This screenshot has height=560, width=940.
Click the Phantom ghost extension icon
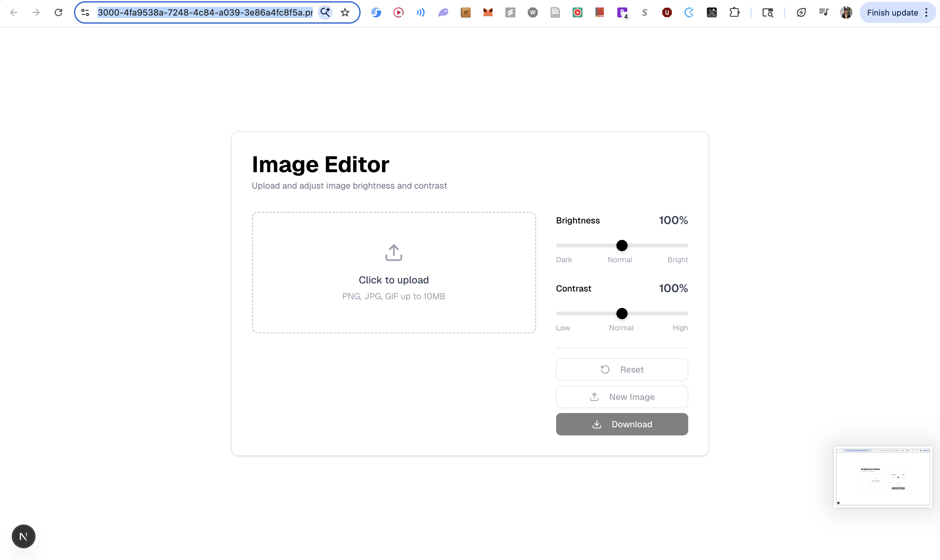point(443,12)
